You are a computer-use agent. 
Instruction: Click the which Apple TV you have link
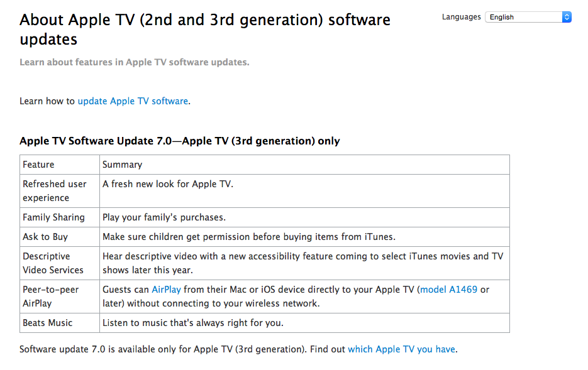[402, 349]
